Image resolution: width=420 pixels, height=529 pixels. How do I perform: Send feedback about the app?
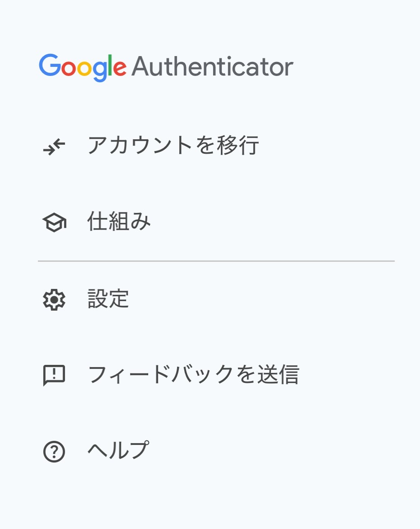click(x=193, y=375)
